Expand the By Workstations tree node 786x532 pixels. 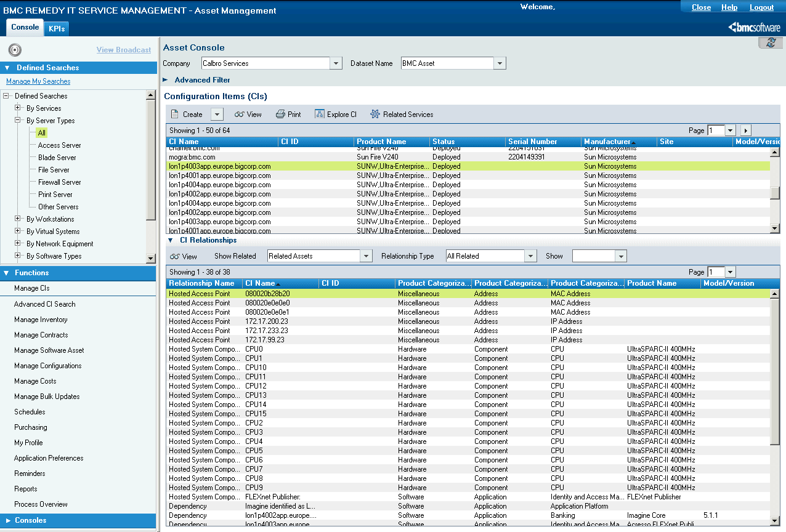point(18,219)
